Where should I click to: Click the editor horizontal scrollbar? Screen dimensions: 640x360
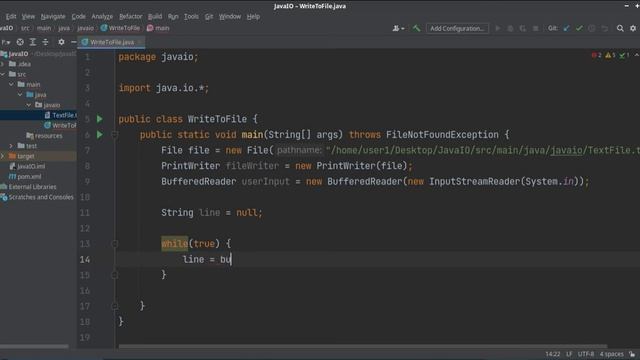pos(362,347)
